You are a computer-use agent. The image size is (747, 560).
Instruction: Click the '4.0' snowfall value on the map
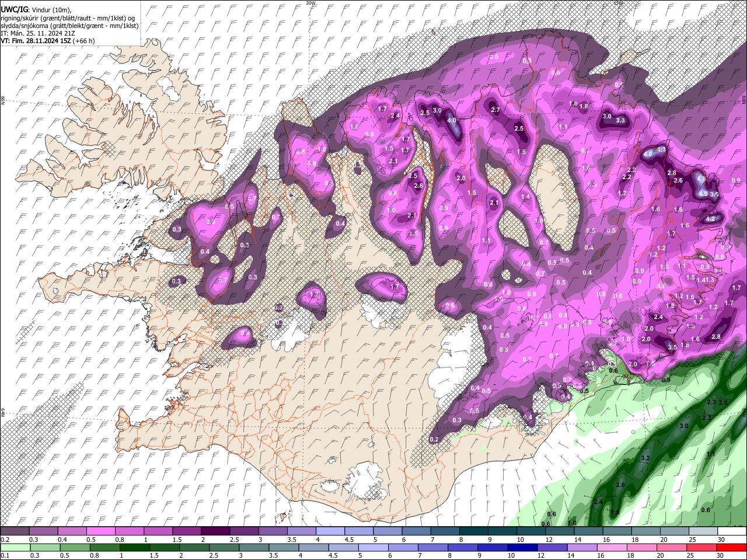click(452, 120)
